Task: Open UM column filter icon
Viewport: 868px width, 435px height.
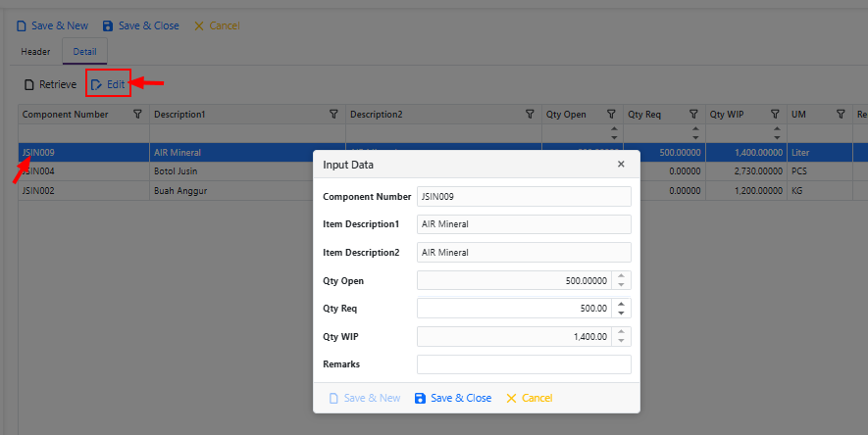Action: (x=841, y=115)
